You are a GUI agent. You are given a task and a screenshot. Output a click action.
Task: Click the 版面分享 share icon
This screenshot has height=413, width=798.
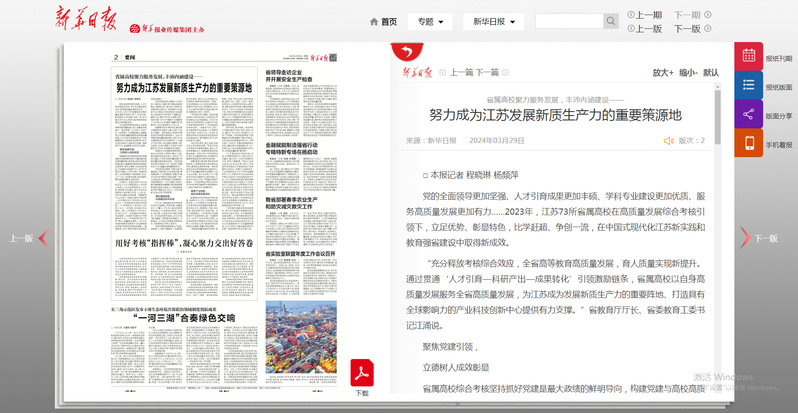point(749,116)
